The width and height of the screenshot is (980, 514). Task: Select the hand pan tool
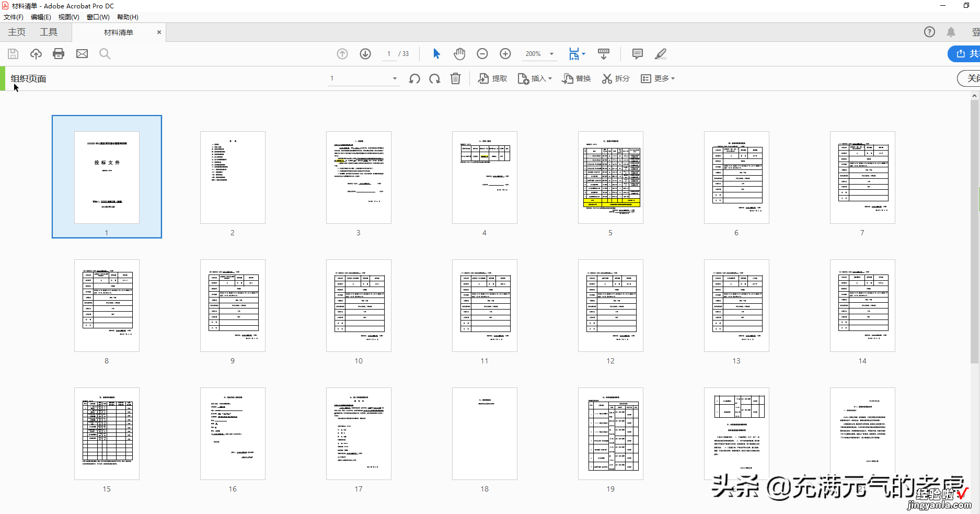pos(459,54)
